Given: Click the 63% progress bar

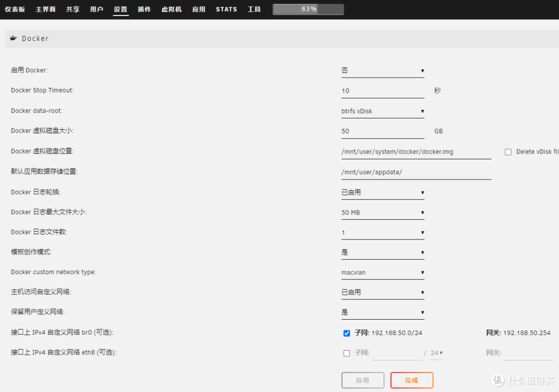Looking at the screenshot, I should (x=308, y=9).
